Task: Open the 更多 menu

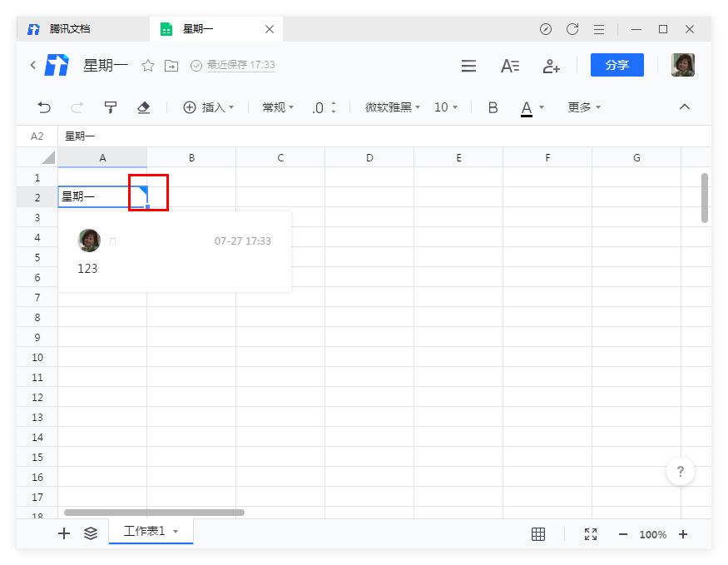Action: (x=582, y=107)
